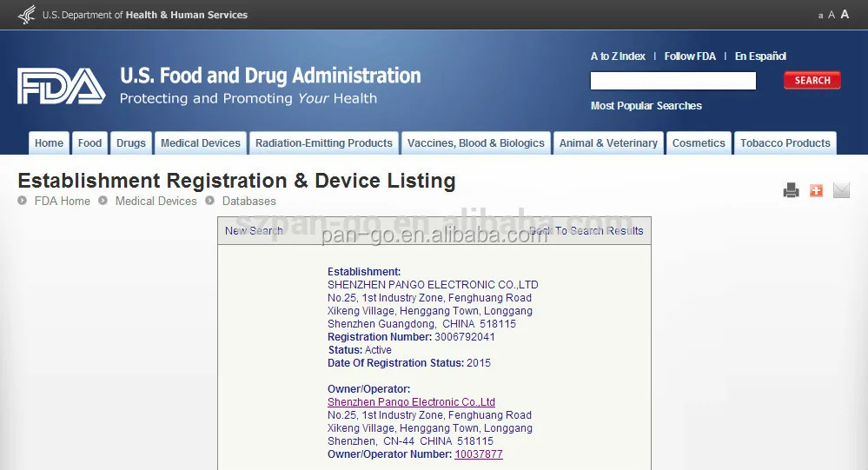
Task: Click bullet icon beside Medical Devices breadcrumb
Action: (x=103, y=201)
